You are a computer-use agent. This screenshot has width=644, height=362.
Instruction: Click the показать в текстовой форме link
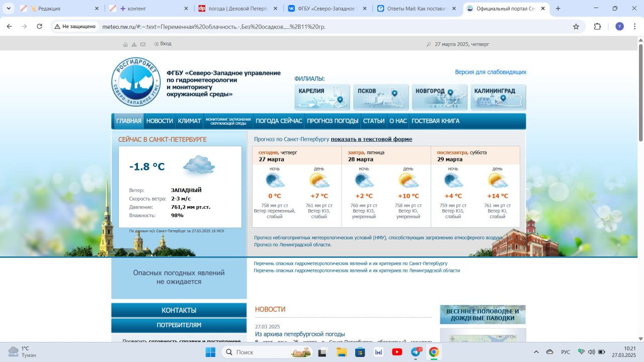coord(371,139)
